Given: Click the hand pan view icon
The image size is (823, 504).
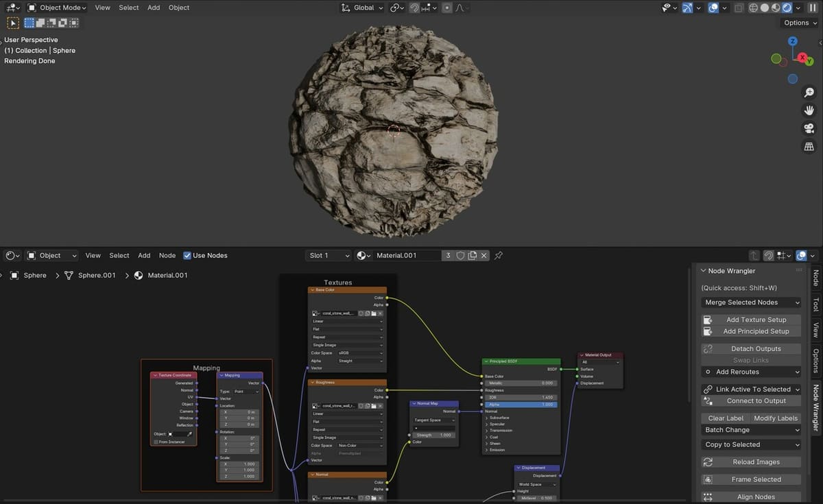Looking at the screenshot, I should (809, 110).
